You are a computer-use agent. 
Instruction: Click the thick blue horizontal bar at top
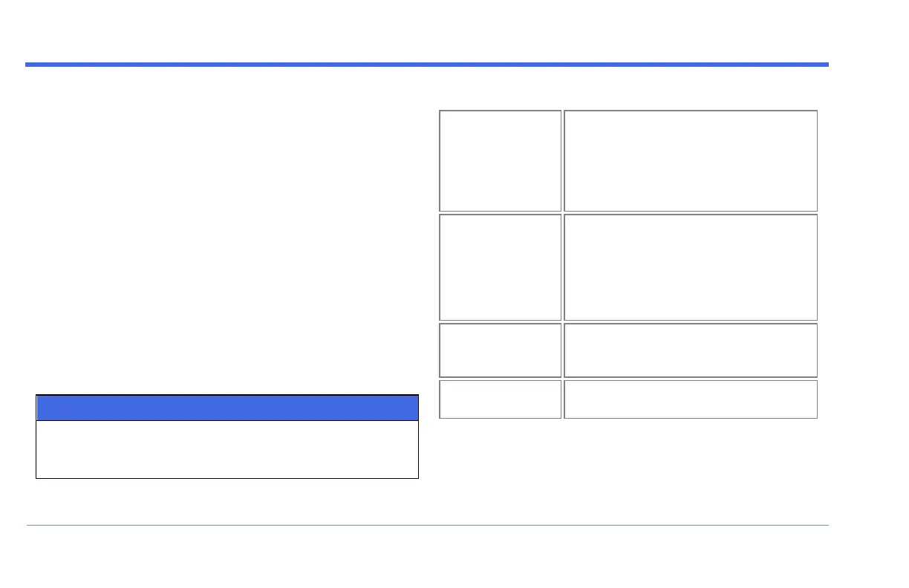click(427, 65)
